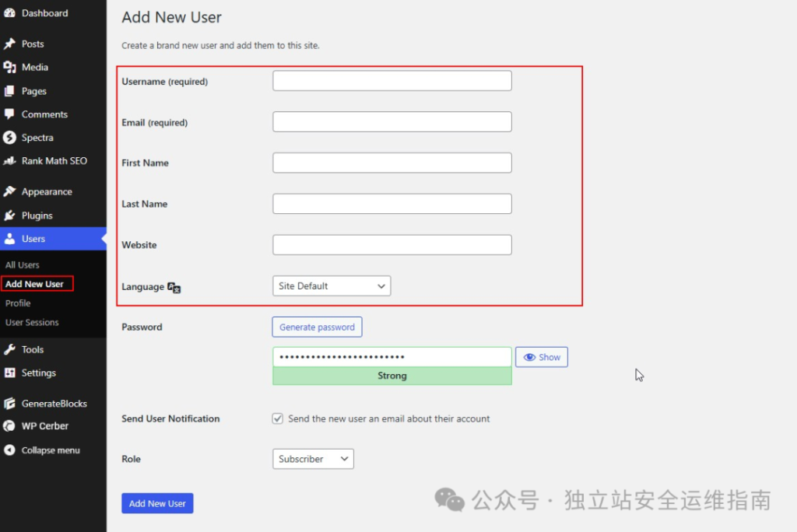Select the Spectra menu item
Screen dimensions: 797x532
coord(54,137)
